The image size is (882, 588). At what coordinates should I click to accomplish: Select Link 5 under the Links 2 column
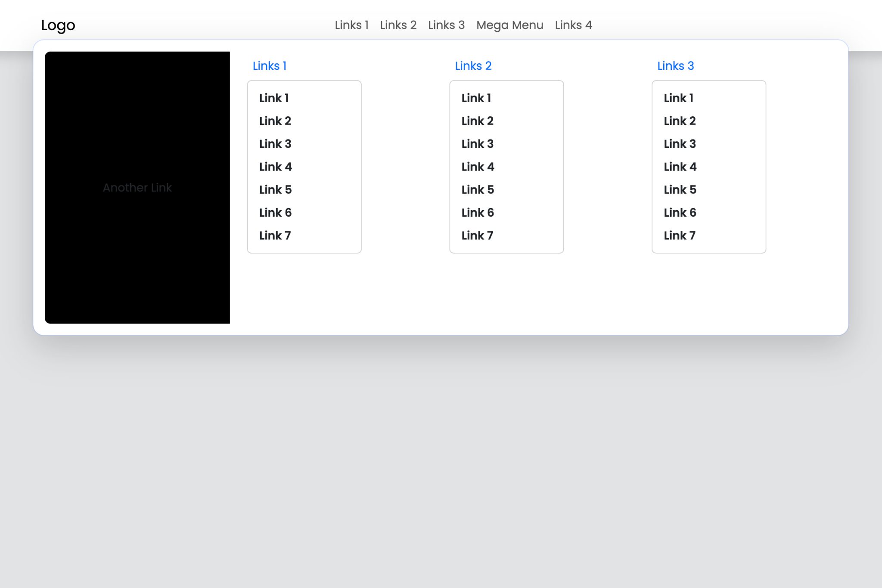(478, 190)
